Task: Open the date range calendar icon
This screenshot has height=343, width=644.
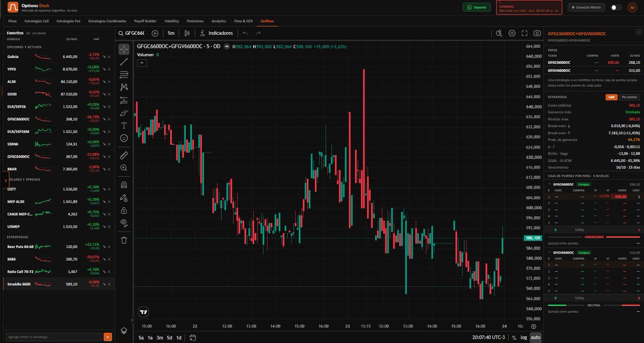Action: (192, 338)
